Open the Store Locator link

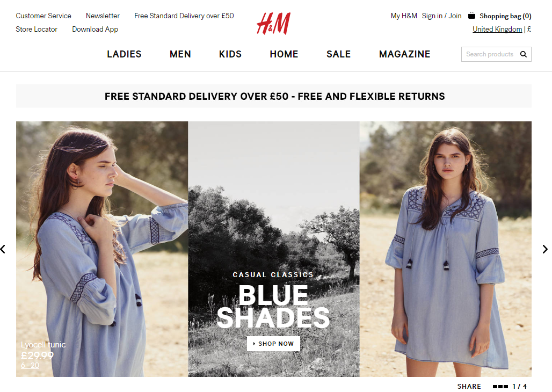[x=37, y=29]
